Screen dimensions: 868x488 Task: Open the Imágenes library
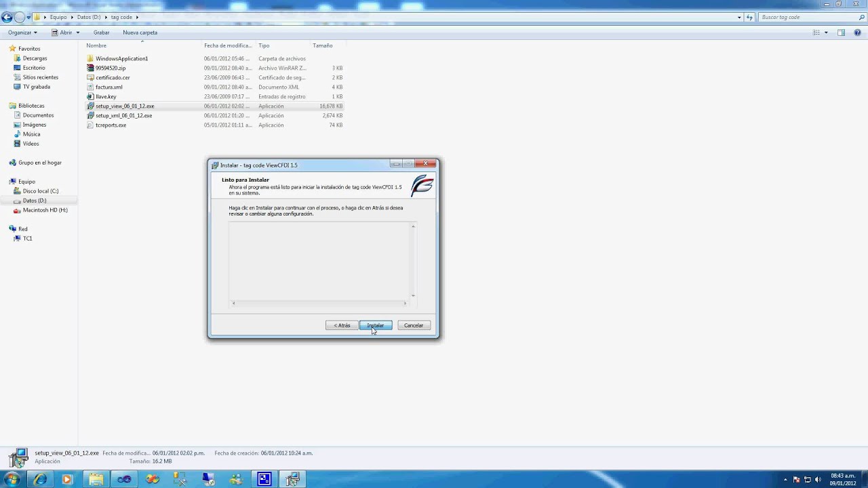[x=35, y=125]
